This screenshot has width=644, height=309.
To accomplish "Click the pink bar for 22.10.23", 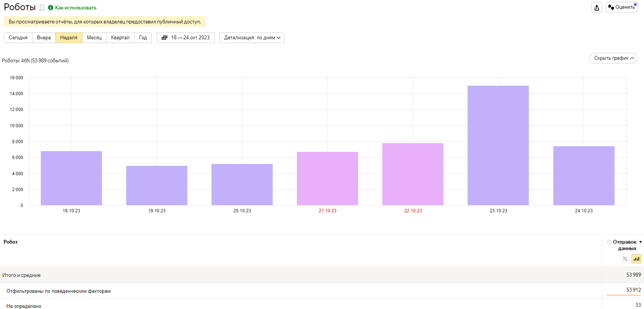I will coord(413,174).
